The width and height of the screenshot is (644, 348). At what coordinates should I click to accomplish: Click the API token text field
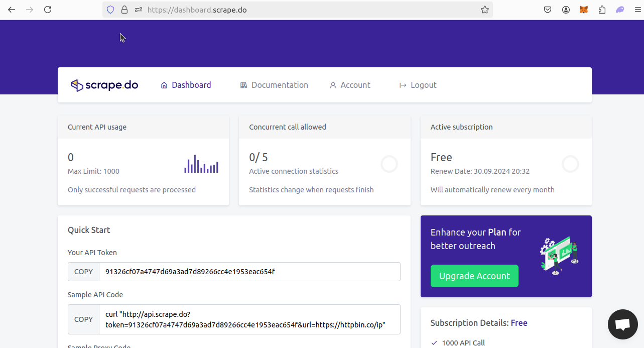[x=249, y=272]
